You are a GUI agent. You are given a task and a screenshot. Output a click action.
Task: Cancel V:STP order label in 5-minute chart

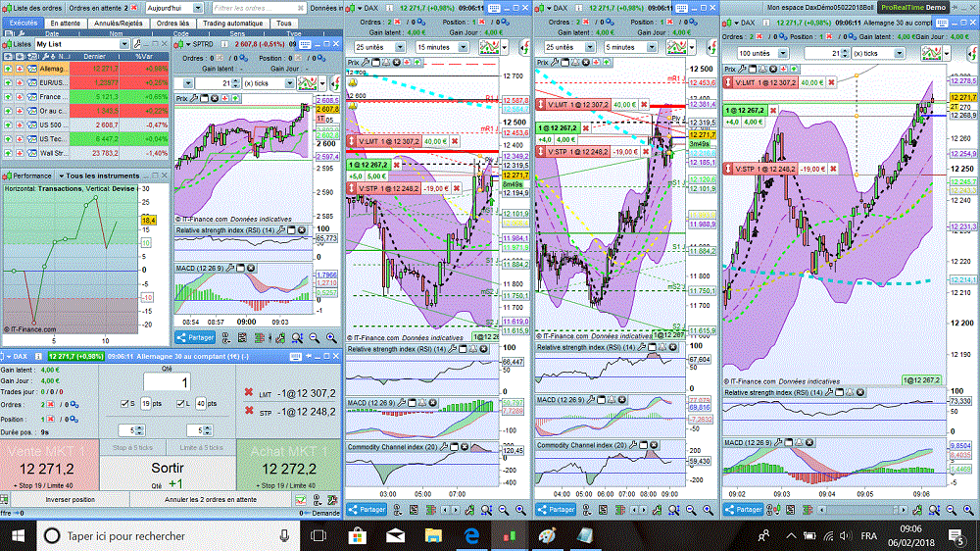pyautogui.click(x=646, y=151)
